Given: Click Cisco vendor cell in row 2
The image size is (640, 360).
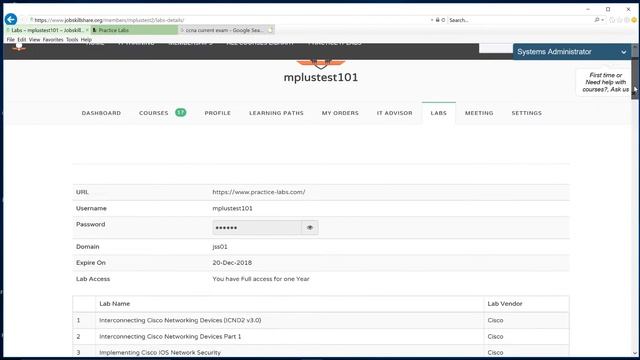Looking at the screenshot, I should 495,337.
